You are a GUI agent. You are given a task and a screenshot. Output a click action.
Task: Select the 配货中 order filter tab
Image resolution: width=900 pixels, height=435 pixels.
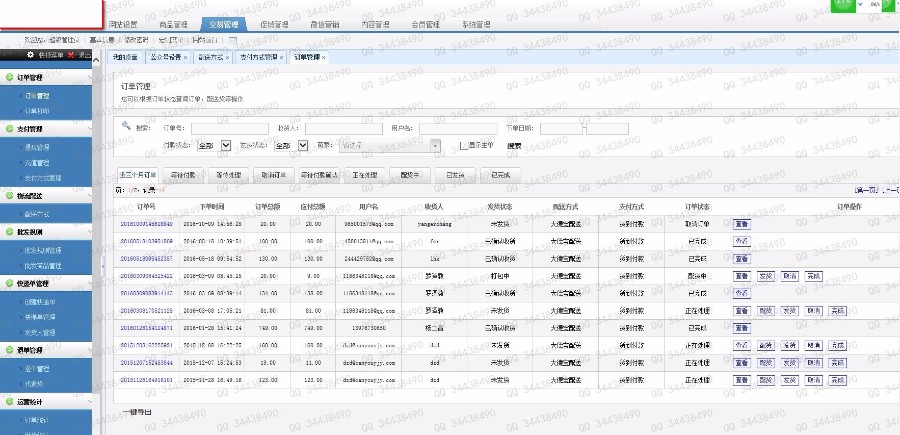[410, 175]
